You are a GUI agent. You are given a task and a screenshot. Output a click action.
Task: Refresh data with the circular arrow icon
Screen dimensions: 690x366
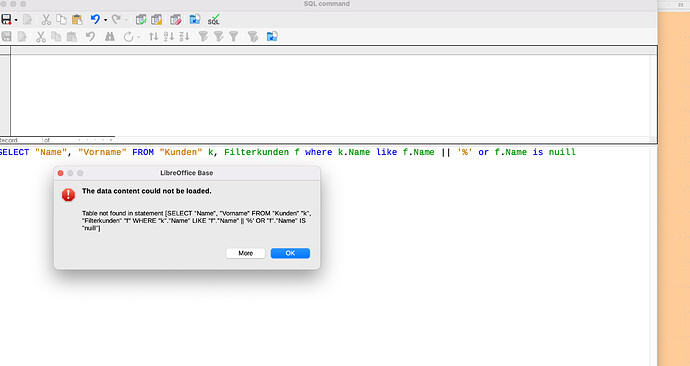coord(128,36)
